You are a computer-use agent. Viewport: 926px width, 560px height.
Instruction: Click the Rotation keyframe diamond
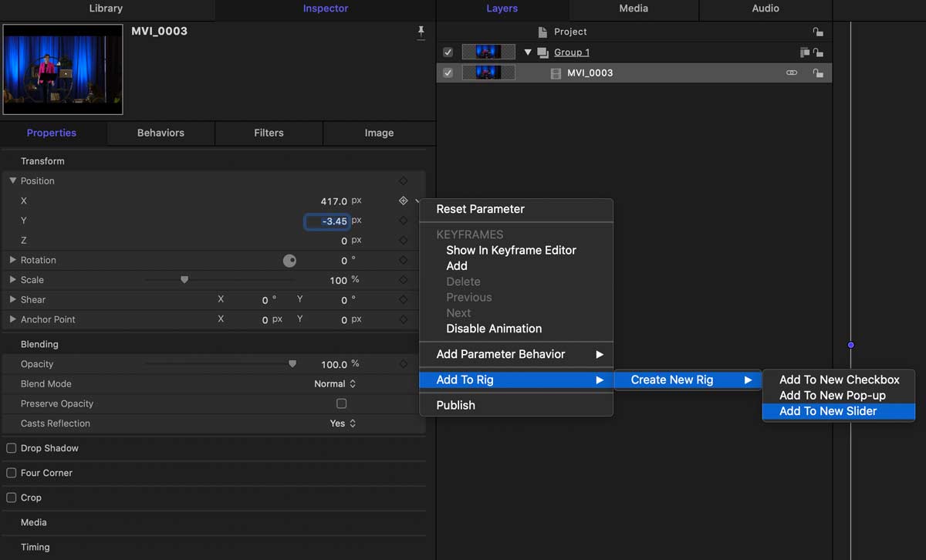[403, 260]
